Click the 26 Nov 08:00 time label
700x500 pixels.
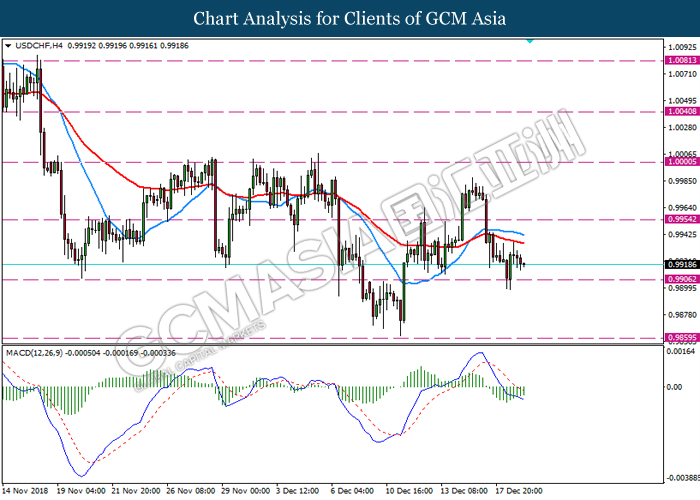(x=191, y=491)
